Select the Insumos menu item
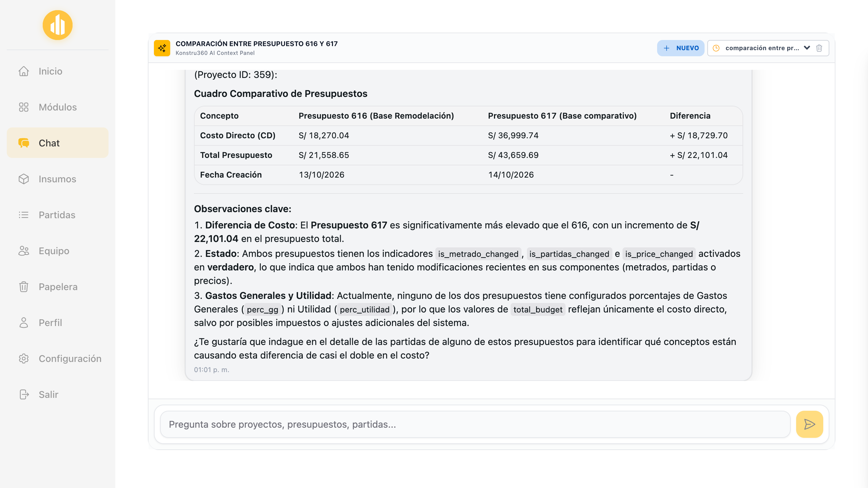868x488 pixels. pyautogui.click(x=58, y=179)
